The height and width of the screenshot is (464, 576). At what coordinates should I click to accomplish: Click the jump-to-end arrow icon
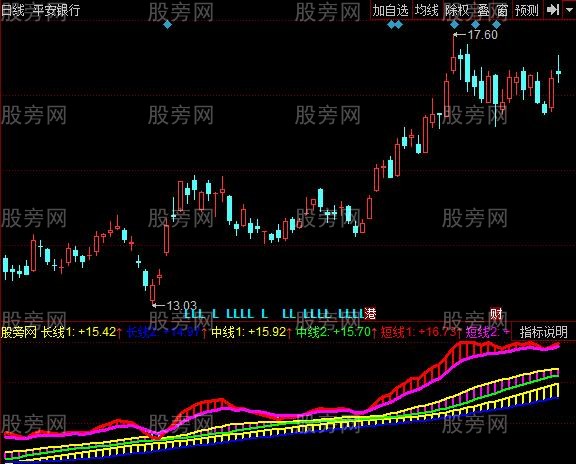(x=553, y=10)
